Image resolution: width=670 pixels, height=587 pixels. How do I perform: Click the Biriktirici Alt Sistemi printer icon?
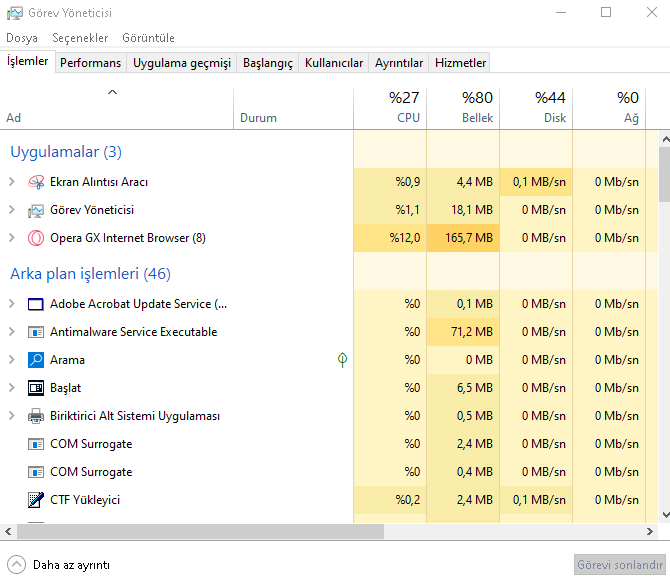36,416
